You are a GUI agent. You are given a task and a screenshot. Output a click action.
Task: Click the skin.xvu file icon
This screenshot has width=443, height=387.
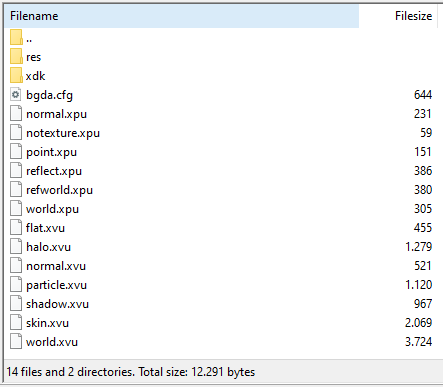point(16,322)
